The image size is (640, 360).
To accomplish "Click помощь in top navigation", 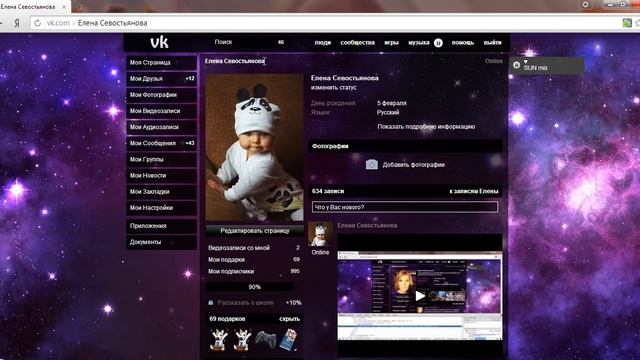I will [x=463, y=42].
